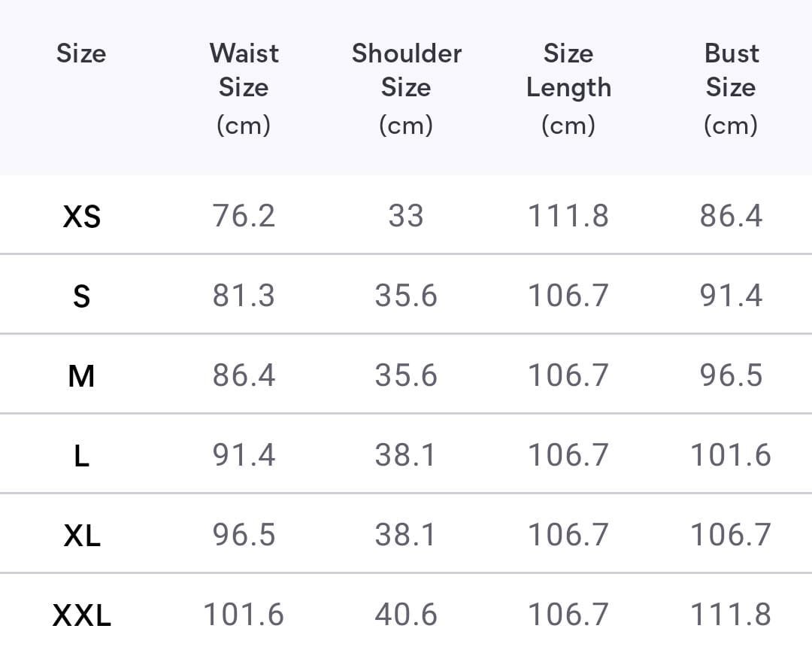
Task: Click the Shoulder Size column header
Action: click(406, 87)
